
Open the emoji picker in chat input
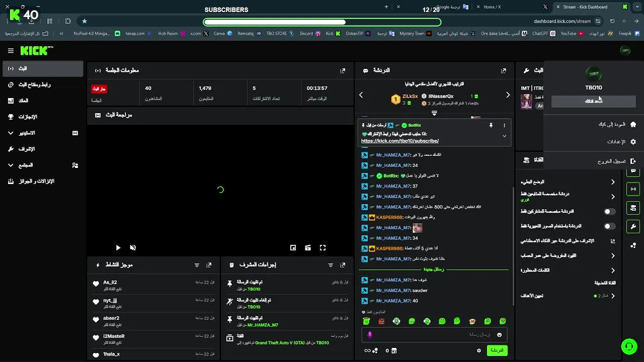click(499, 335)
